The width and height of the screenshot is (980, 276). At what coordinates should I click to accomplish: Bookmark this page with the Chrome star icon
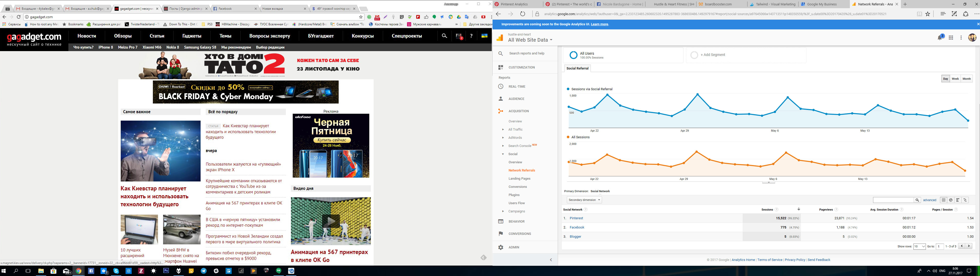[361, 17]
